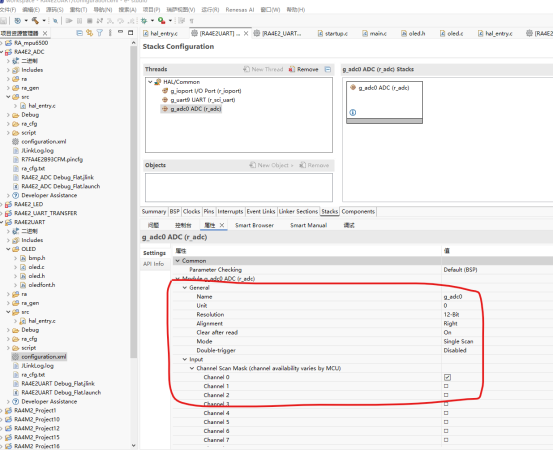Click the funnel filter icon
The image size is (554, 450).
100,33
